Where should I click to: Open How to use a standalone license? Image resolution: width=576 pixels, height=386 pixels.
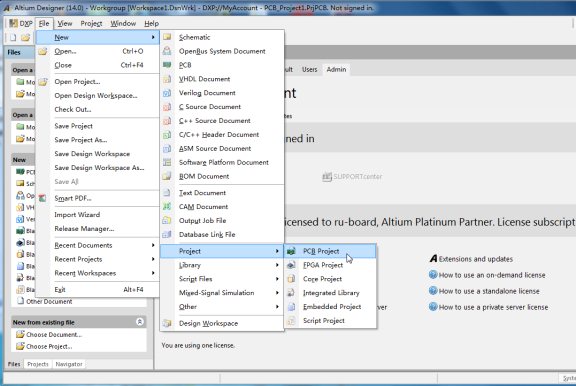(489, 291)
